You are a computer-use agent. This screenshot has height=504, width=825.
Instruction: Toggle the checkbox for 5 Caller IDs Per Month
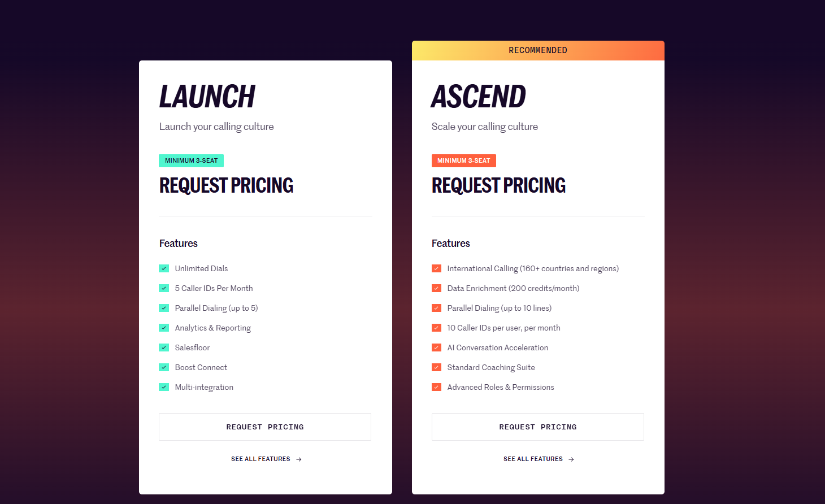click(x=164, y=288)
